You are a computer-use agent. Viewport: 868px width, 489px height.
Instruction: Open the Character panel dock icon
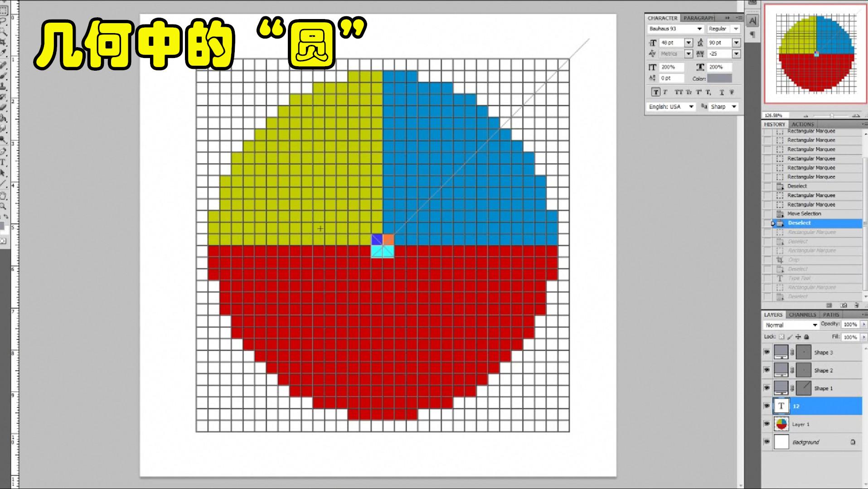click(752, 21)
